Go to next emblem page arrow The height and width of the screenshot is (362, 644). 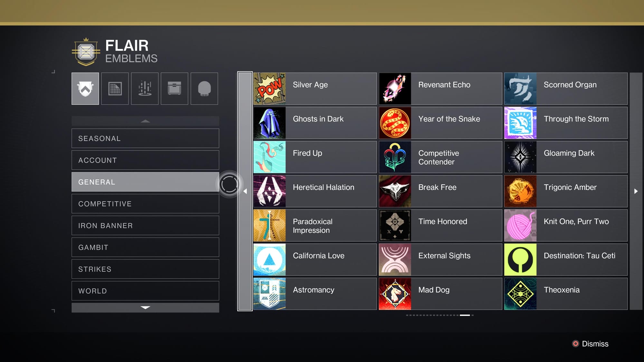coord(636,191)
